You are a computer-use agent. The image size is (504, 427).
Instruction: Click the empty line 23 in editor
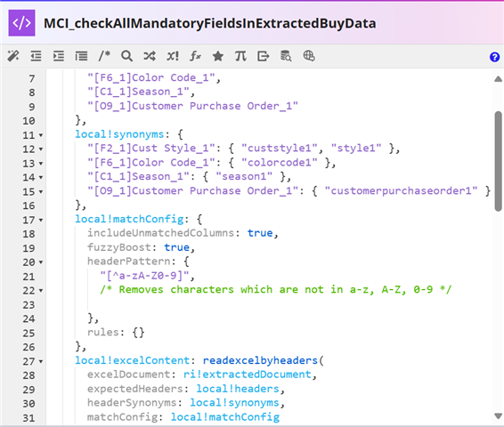[270, 304]
